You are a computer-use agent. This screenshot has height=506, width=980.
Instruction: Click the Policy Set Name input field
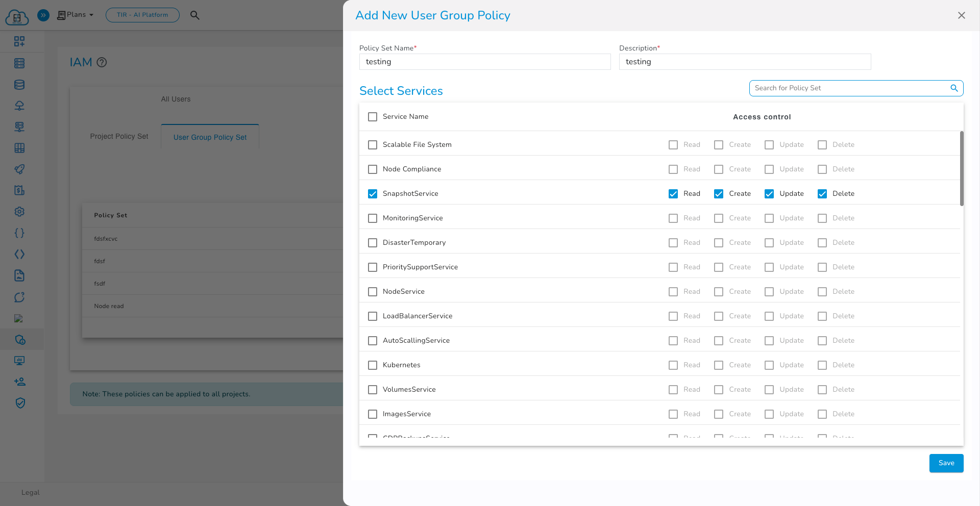click(484, 62)
